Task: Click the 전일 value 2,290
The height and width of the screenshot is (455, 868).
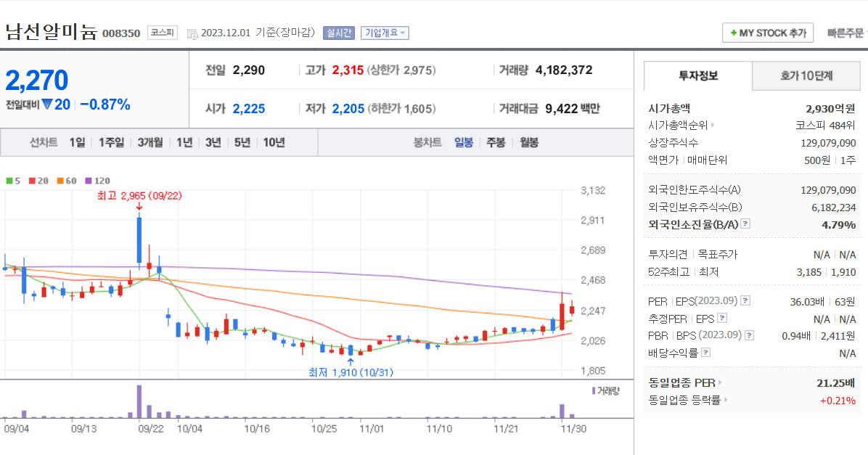Action: click(248, 70)
